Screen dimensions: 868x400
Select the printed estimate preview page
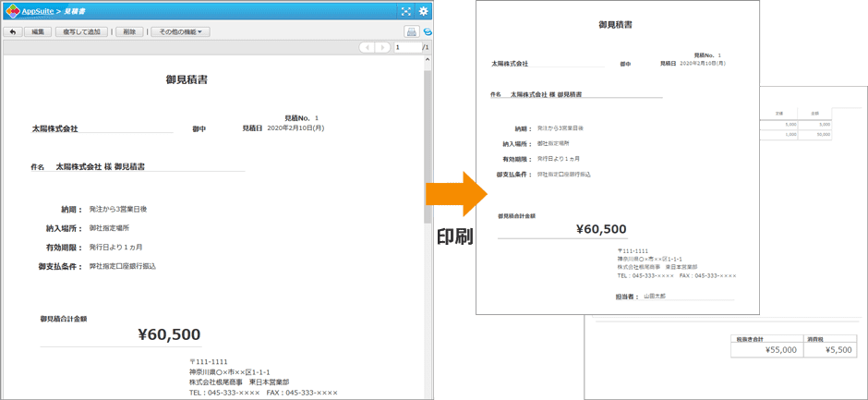tap(618, 157)
